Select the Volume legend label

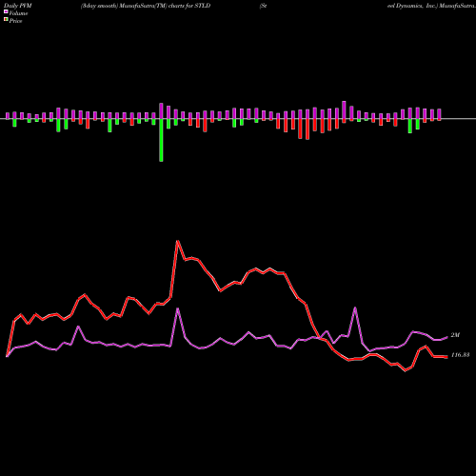[18, 13]
